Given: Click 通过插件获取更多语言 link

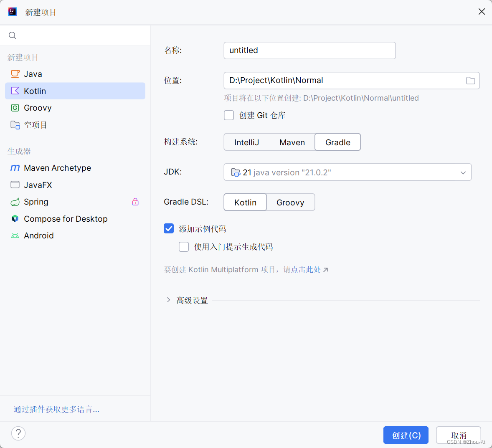Looking at the screenshot, I should pyautogui.click(x=56, y=409).
